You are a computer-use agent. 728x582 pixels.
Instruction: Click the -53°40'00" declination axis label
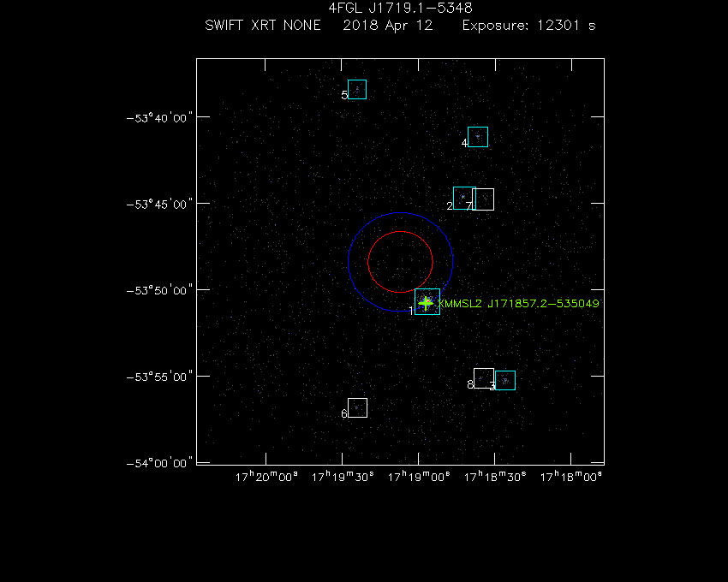[159, 118]
